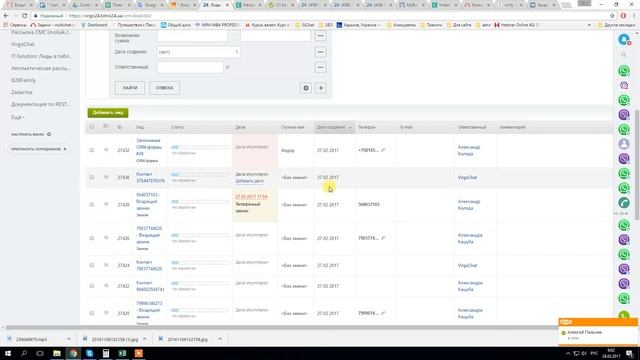Set status bar for lead 27428
The height and width of the screenshot is (360, 640).
[200, 202]
